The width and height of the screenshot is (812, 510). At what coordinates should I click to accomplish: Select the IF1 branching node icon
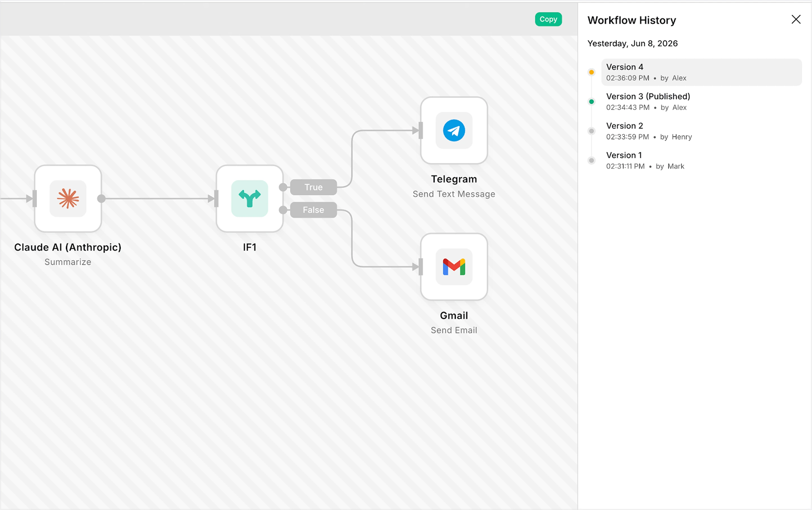[250, 198]
